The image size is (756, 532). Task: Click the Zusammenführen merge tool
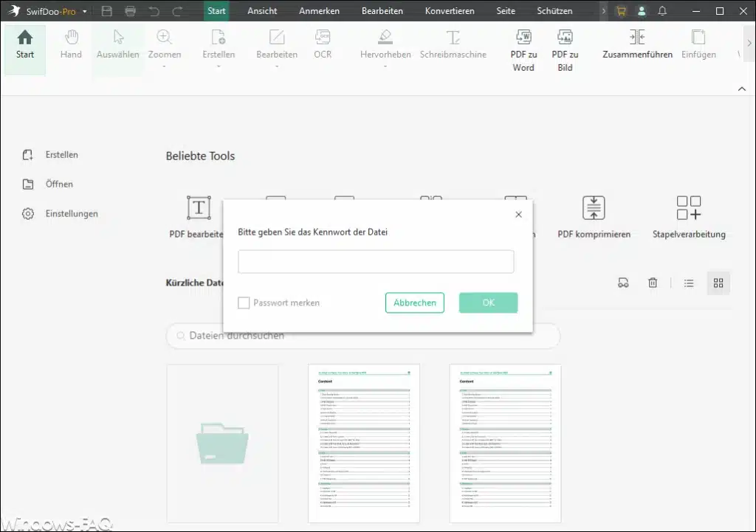pos(637,45)
